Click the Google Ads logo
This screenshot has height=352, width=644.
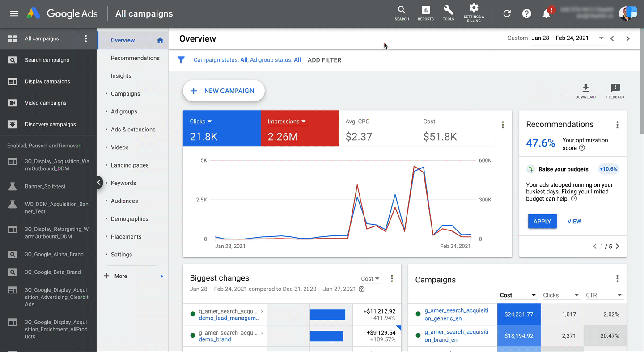[x=62, y=13]
